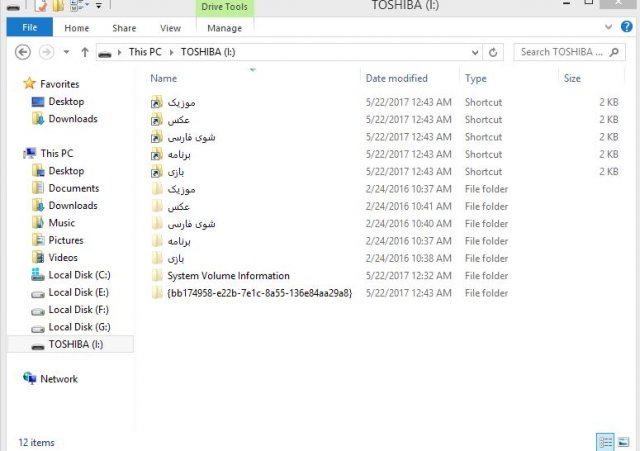Click the search magnifier icon

tap(614, 52)
